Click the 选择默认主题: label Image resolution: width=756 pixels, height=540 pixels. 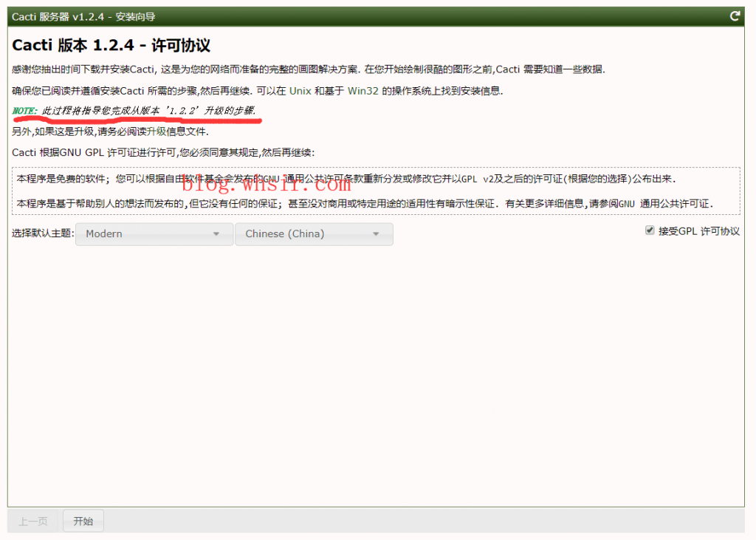pos(43,233)
